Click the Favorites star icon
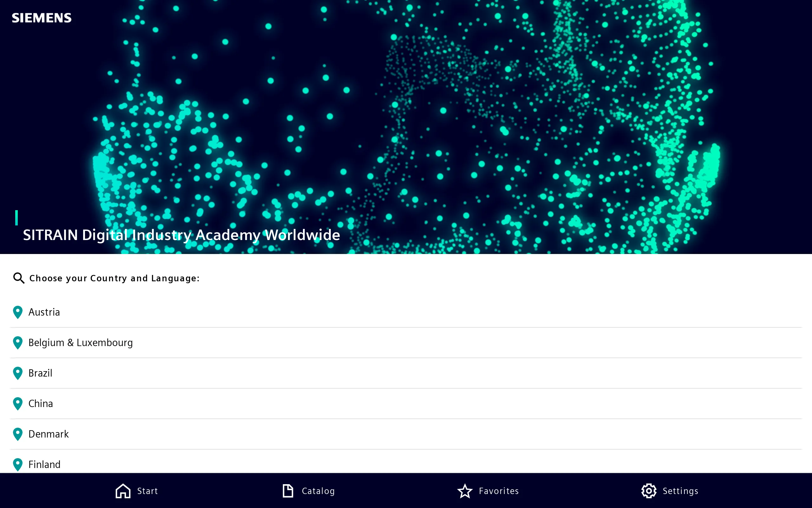The image size is (812, 508). pos(465,491)
